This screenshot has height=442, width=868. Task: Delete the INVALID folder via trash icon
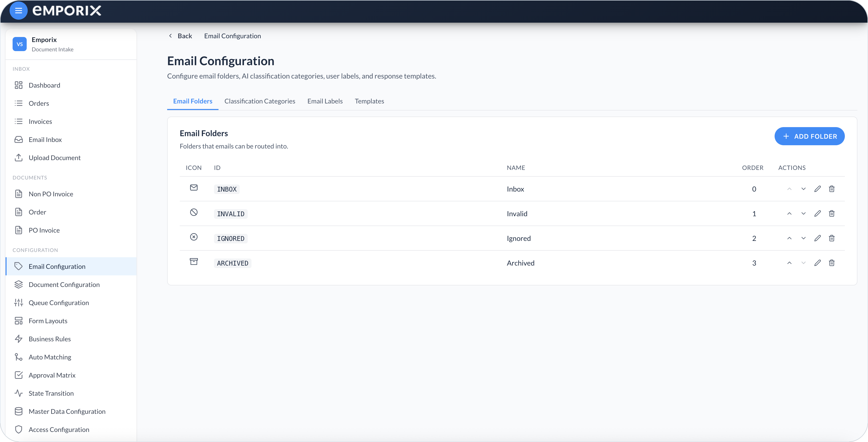pos(831,214)
